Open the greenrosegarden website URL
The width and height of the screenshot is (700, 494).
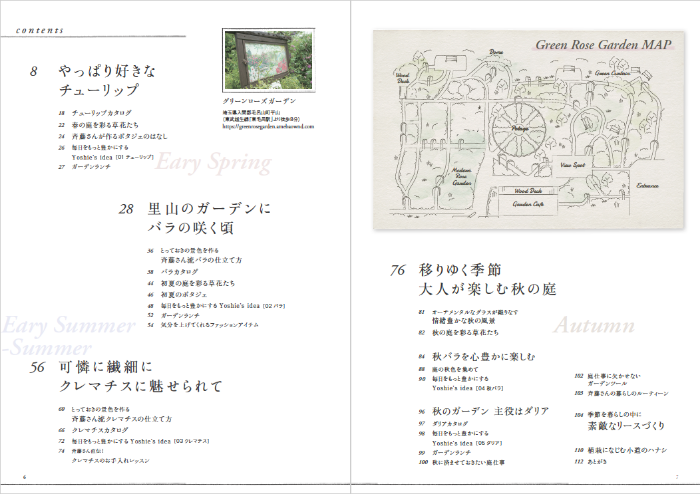point(265,127)
